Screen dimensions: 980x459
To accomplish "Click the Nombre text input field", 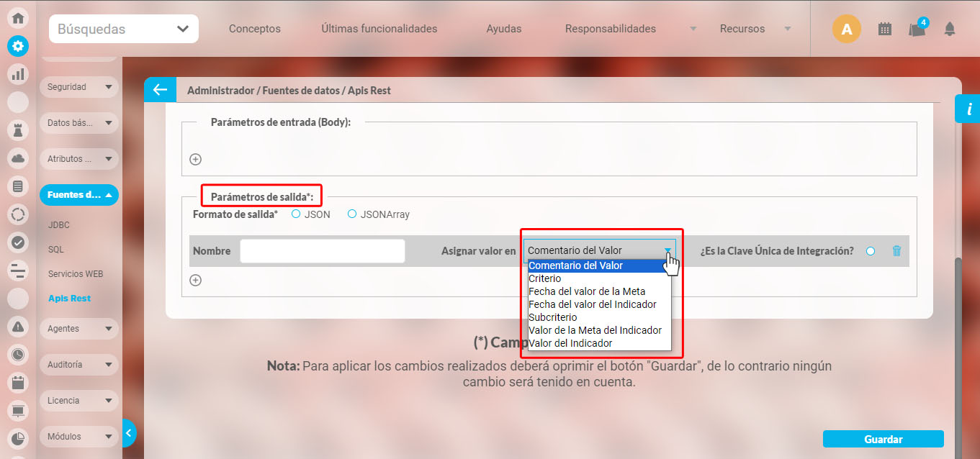I will click(x=322, y=251).
